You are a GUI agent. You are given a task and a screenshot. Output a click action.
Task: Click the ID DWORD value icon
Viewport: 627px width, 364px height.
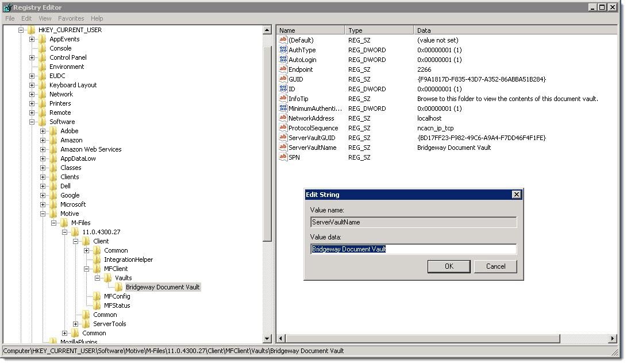pos(283,88)
